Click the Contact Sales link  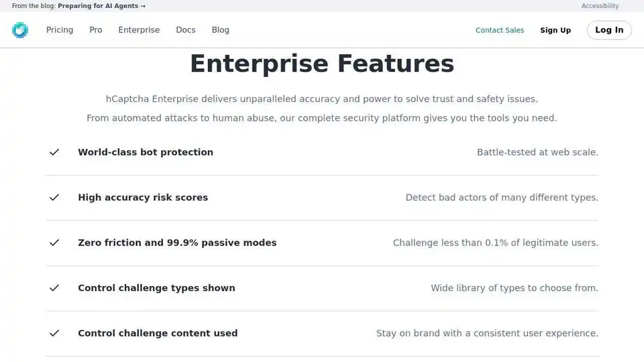(499, 30)
